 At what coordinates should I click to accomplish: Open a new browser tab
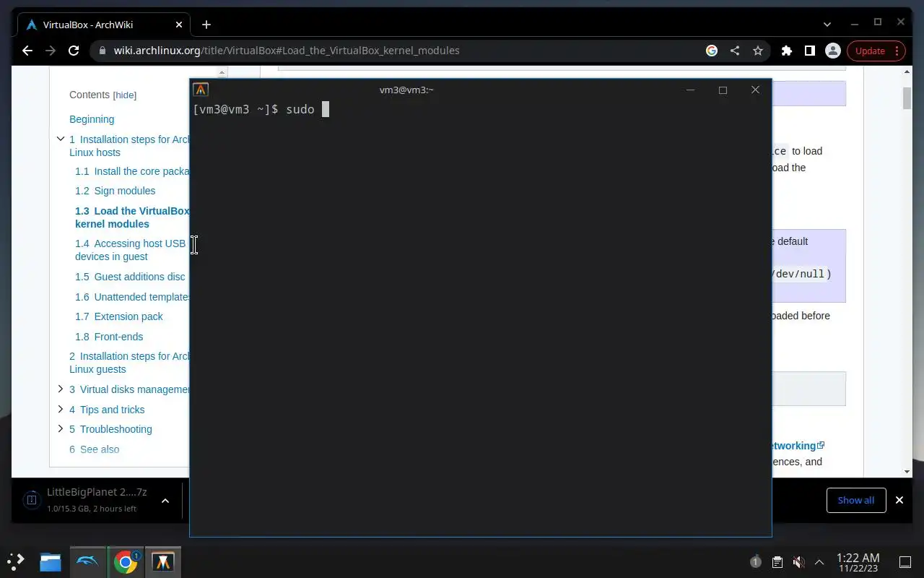[206, 25]
